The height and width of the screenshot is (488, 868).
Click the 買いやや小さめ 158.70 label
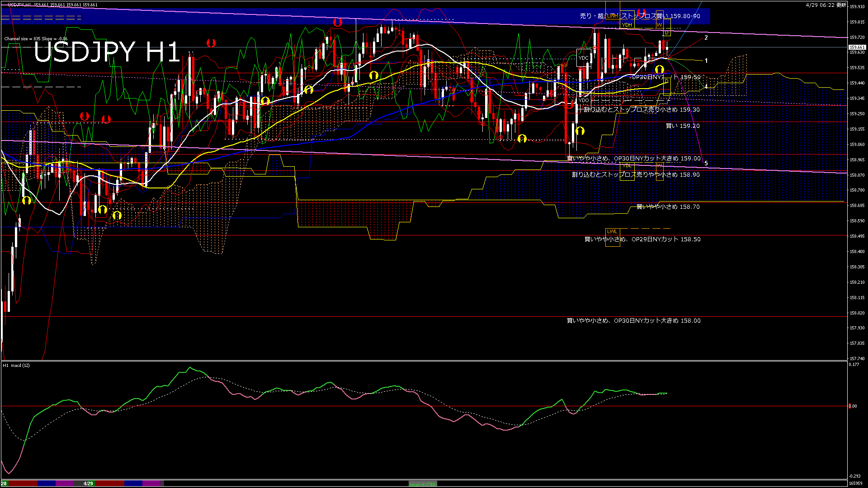[668, 207]
